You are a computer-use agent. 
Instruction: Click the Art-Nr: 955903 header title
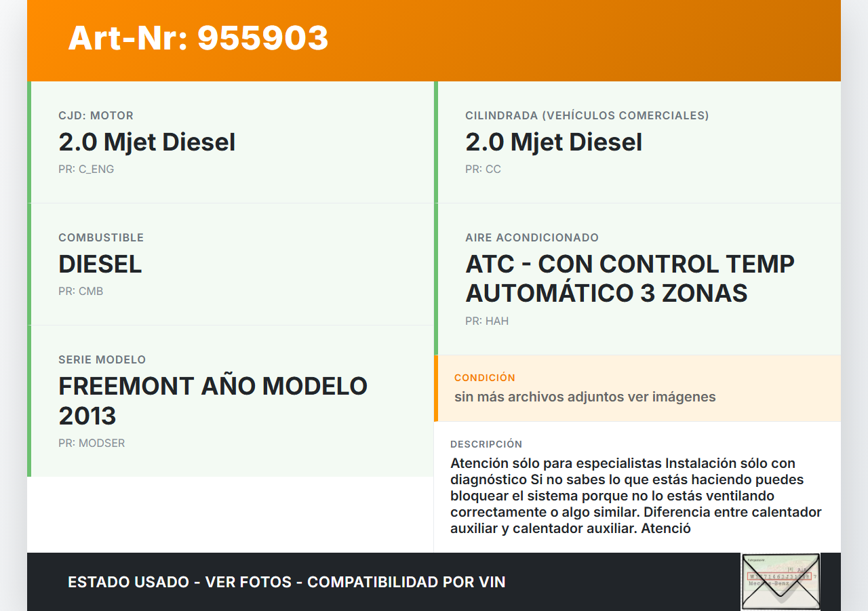pyautogui.click(x=198, y=39)
